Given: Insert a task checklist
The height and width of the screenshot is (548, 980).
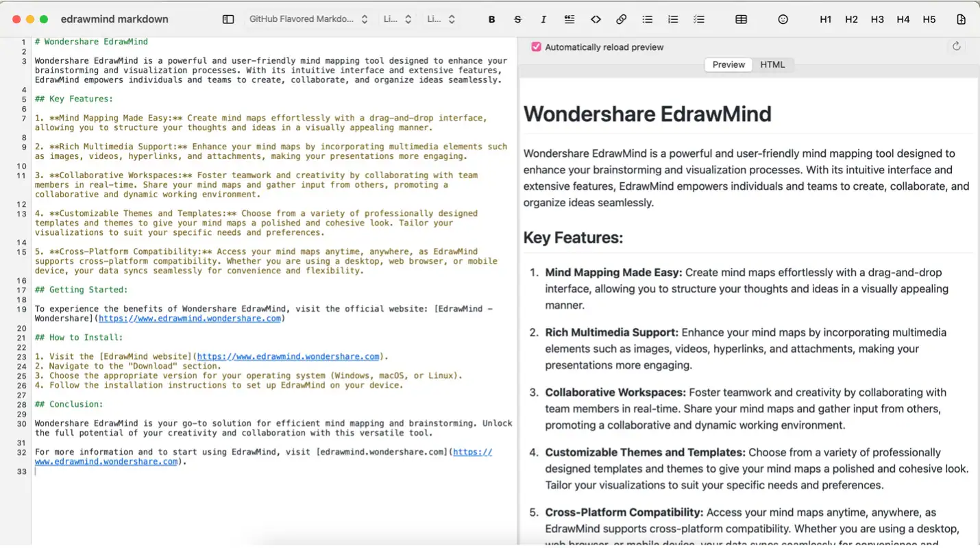Looking at the screenshot, I should pos(699,19).
